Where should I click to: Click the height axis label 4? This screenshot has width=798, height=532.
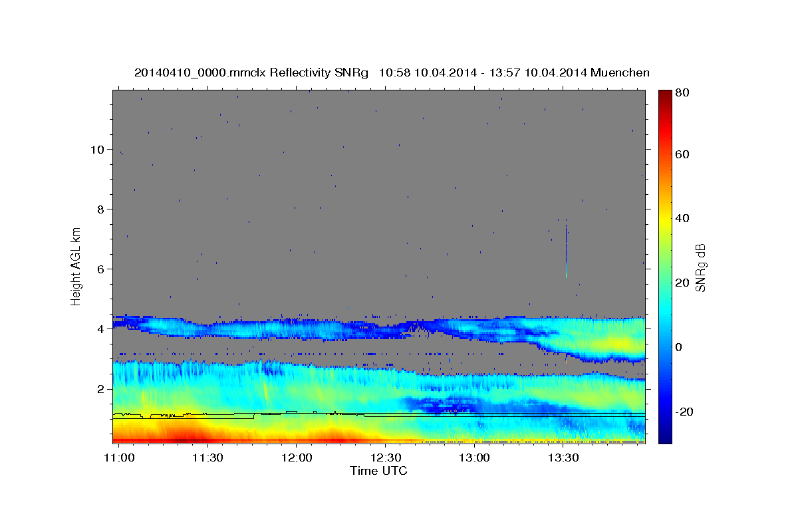coord(99,329)
